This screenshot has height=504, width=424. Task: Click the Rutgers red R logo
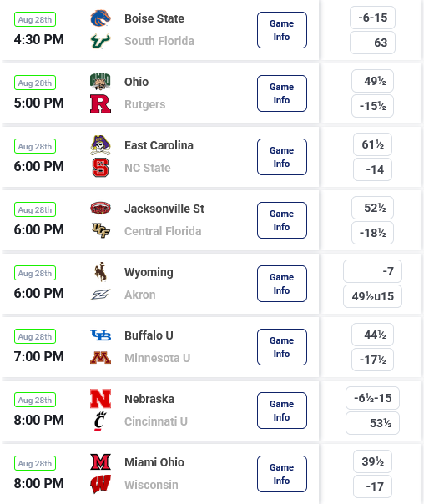point(101,103)
